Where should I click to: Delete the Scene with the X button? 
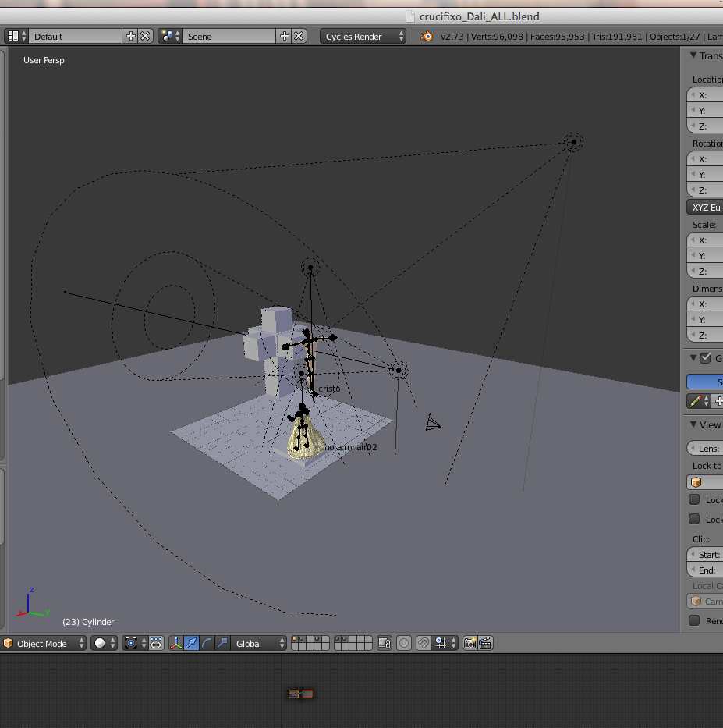(299, 37)
